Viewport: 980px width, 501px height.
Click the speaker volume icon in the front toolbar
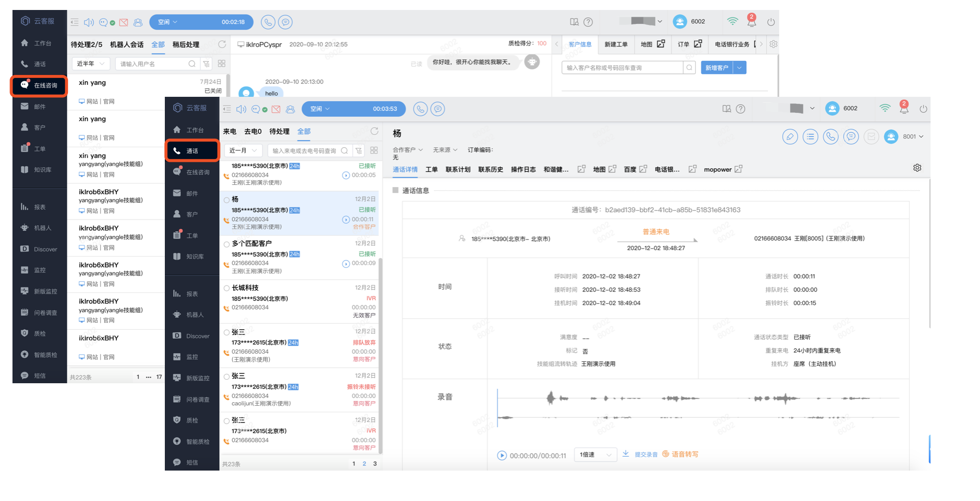tap(241, 109)
